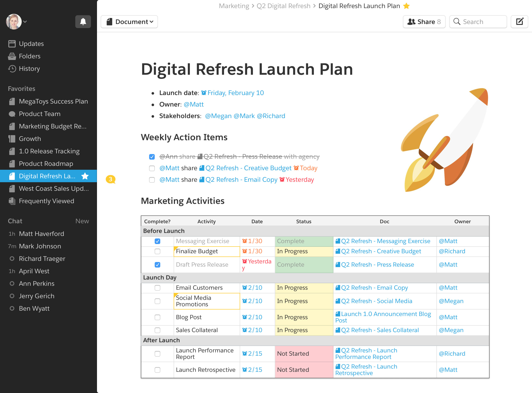Uncheck the Messaging Exercise complete checkbox

tap(157, 241)
